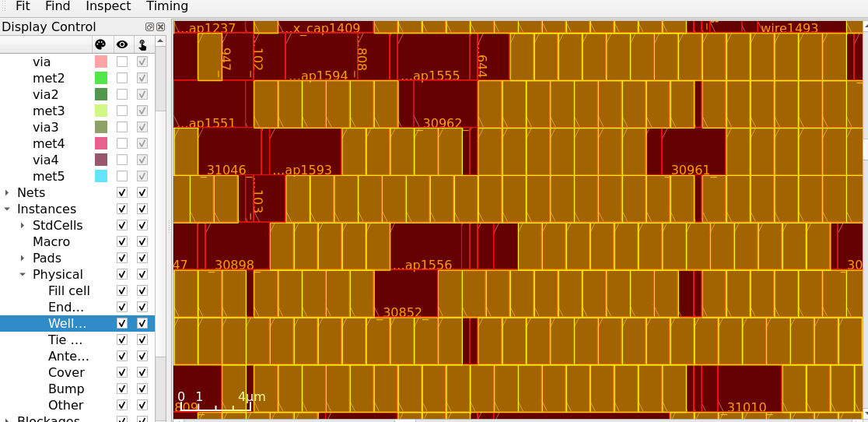This screenshot has width=868, height=422.
Task: Uncheck visibility for Fill cell
Action: tap(122, 290)
